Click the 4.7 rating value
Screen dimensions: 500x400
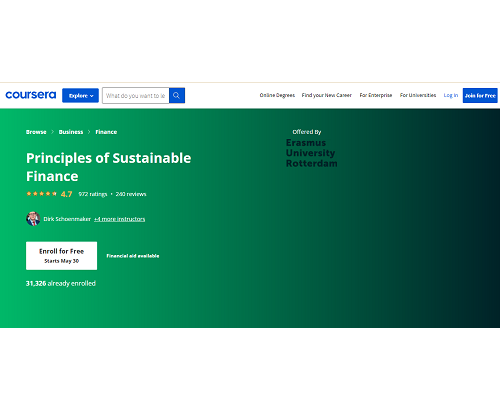point(66,194)
